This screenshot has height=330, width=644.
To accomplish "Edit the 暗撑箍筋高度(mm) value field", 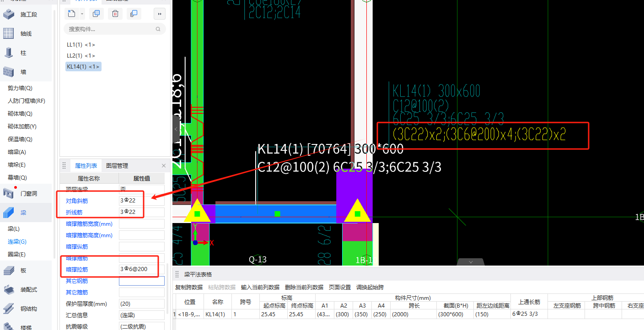I will (142, 235).
